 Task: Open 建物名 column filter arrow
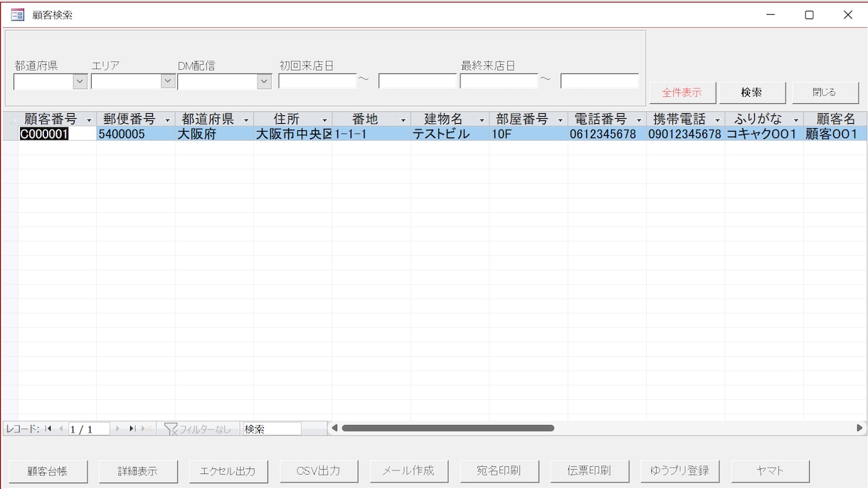482,120
